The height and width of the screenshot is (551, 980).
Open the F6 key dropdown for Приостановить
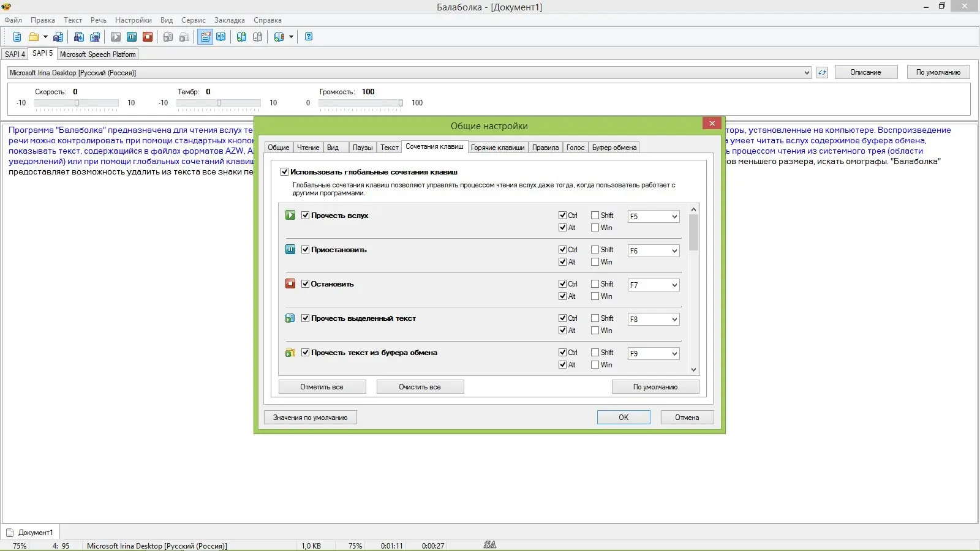(x=654, y=250)
